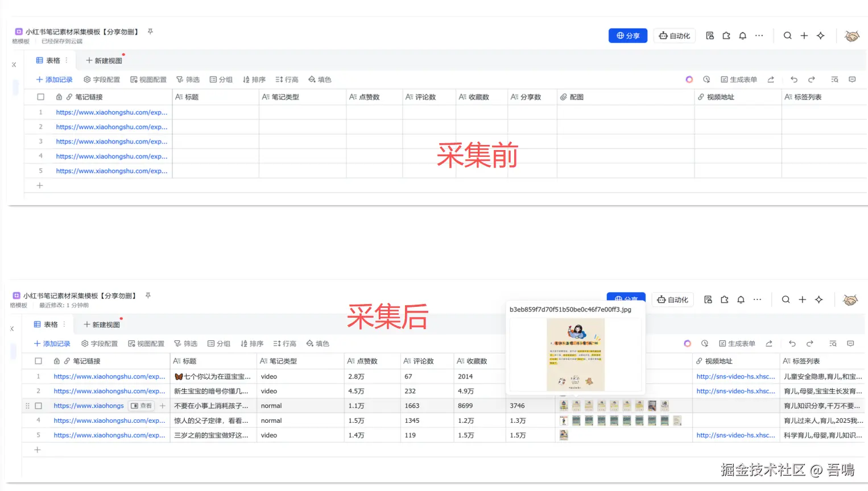Click the title cell 惊人的父子定律
This screenshot has width=868, height=491.
click(213, 421)
